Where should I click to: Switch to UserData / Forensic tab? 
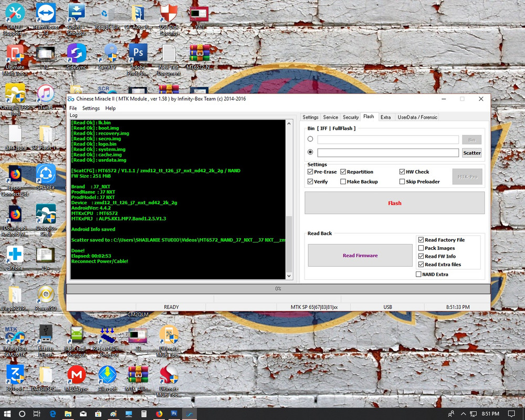pos(417,117)
